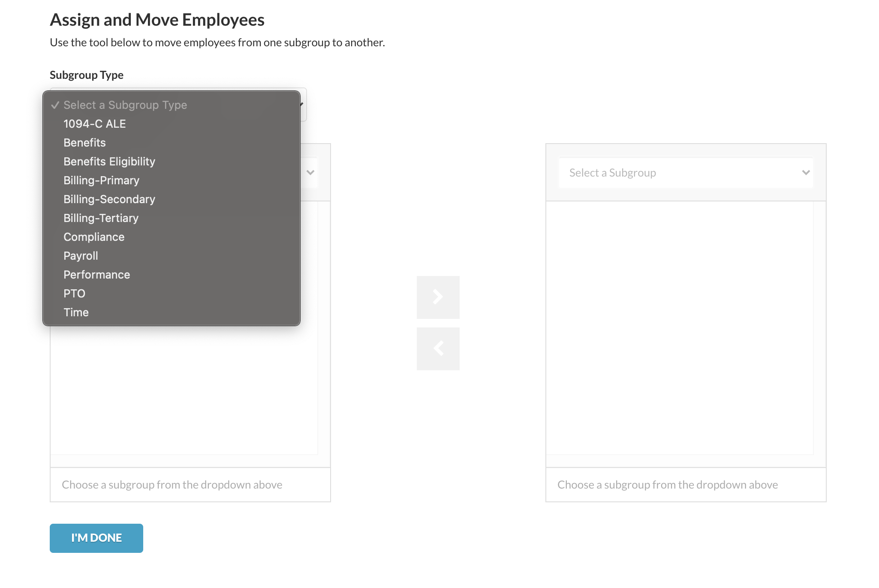Choose 'Benefits' from the subgroup type list
The image size is (879, 588).
tap(172, 143)
